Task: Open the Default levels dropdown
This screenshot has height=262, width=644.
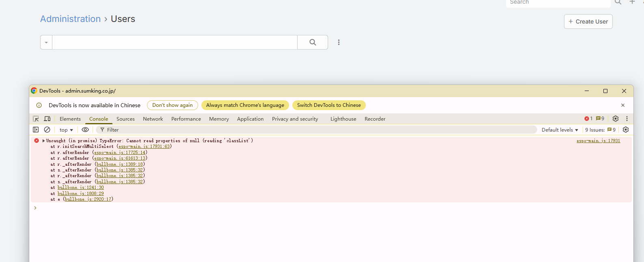Action: click(560, 130)
